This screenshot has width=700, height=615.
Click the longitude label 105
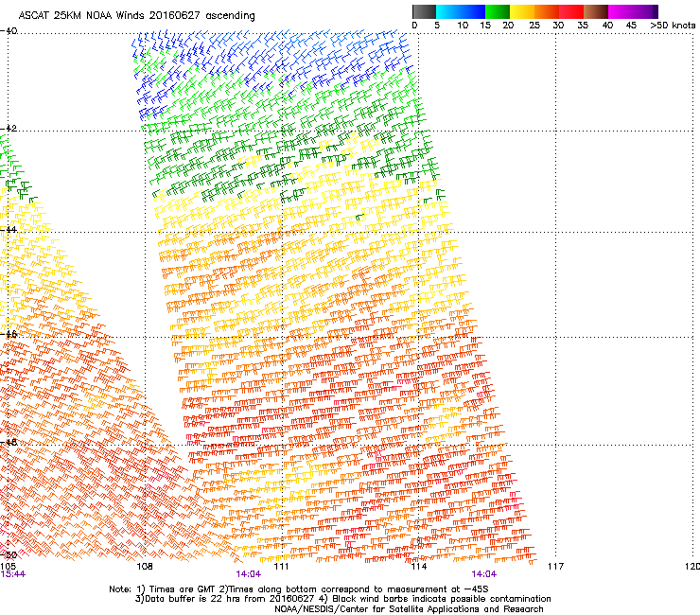(8, 567)
